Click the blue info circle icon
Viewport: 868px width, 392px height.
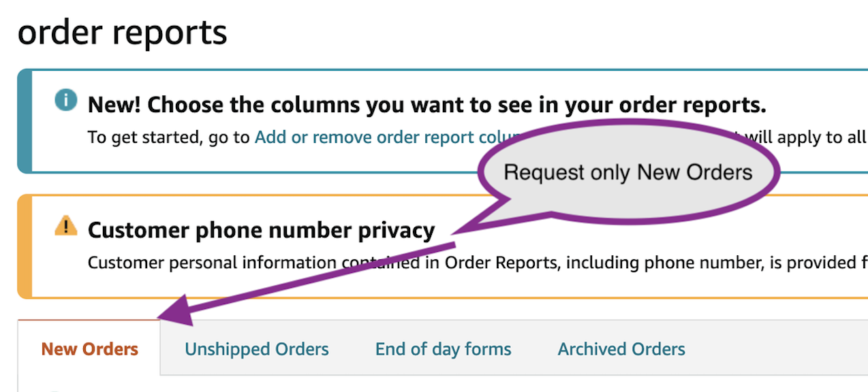pos(65,101)
